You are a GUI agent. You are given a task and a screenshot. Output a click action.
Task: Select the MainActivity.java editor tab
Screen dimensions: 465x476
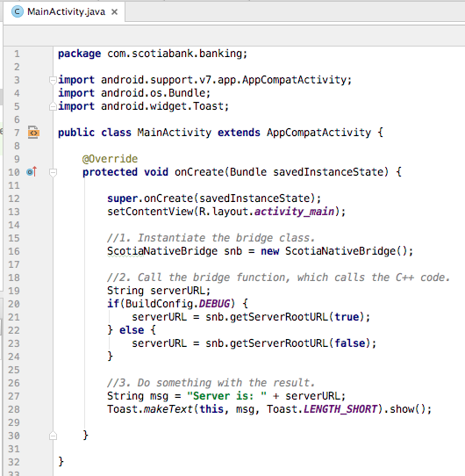coord(64,11)
